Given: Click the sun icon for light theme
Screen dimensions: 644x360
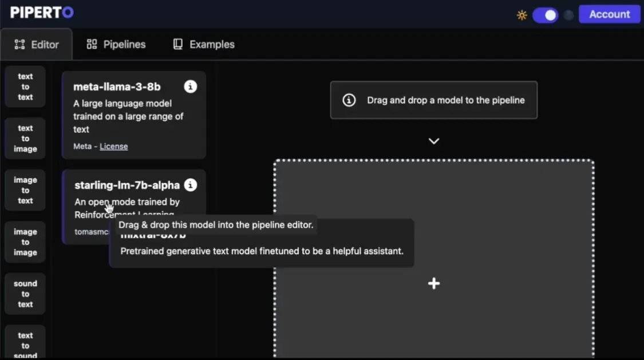Looking at the screenshot, I should [521, 15].
